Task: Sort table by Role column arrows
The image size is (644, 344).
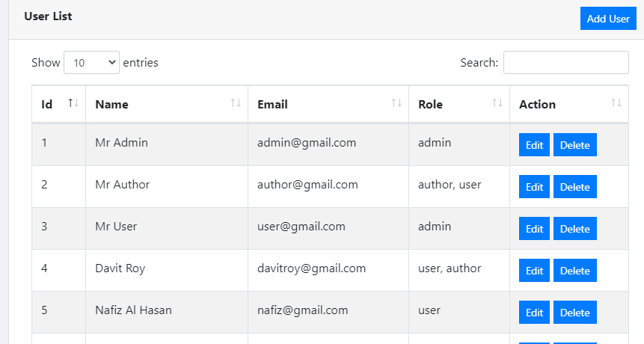Action: click(497, 103)
